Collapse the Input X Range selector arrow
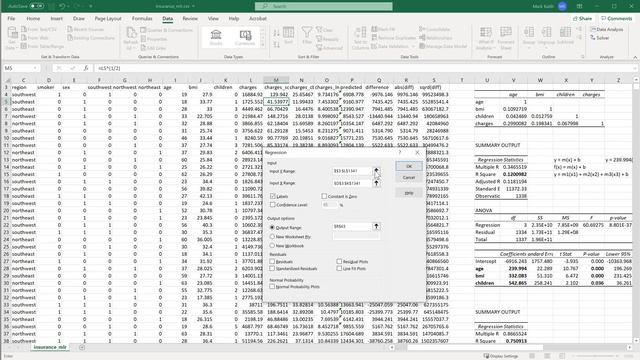Screen dimensions: 640x360 tap(376, 183)
